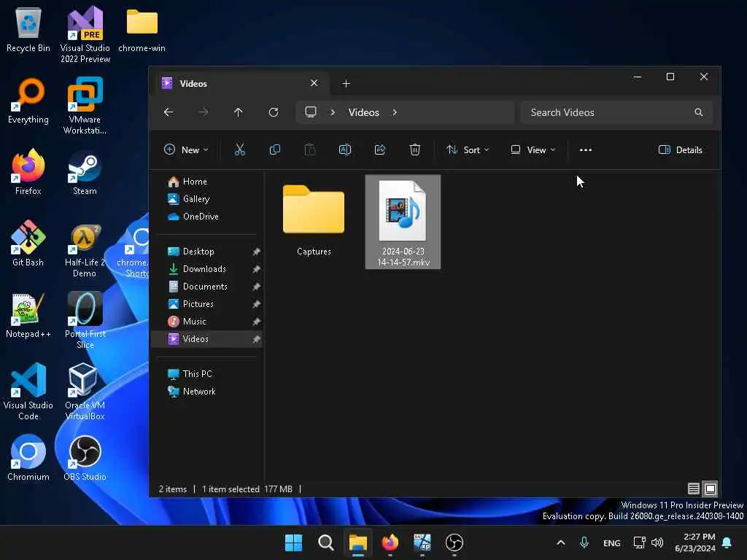
Task: Click the This PC monitor icon in address bar
Action: (x=311, y=112)
